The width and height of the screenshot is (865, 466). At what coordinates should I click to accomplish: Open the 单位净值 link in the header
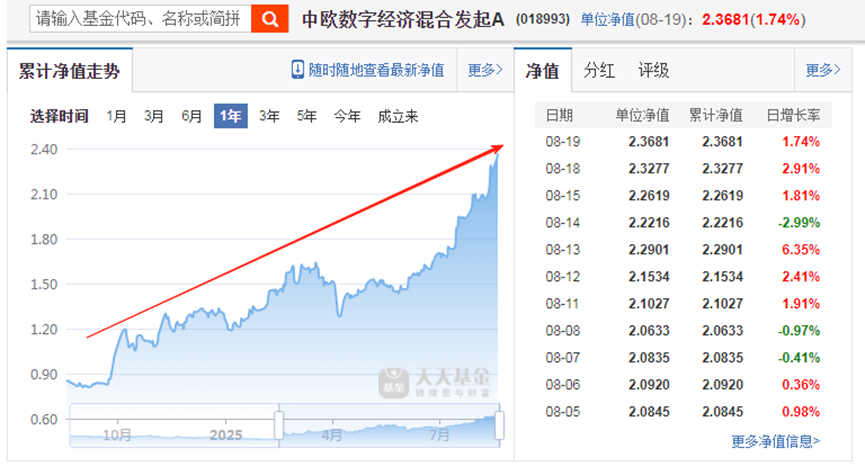tap(608, 20)
